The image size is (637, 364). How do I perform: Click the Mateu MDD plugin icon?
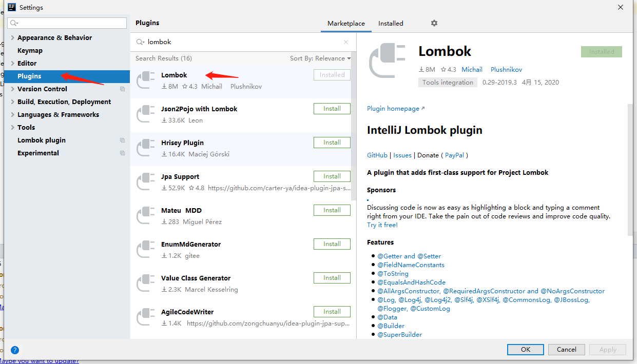(146, 215)
